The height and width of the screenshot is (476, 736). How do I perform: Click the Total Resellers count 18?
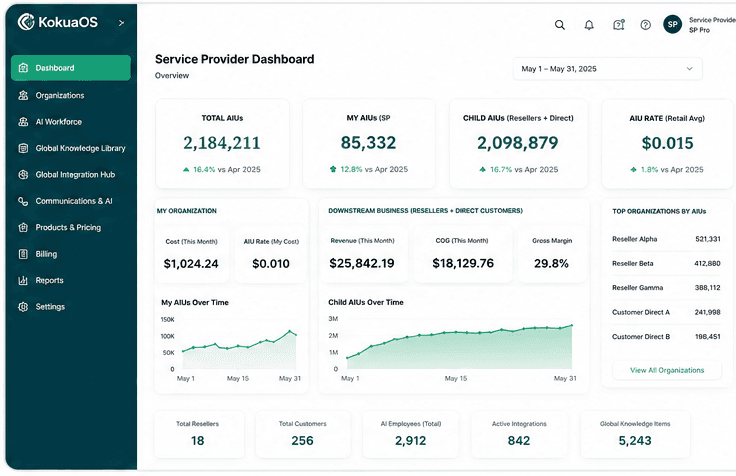[198, 441]
